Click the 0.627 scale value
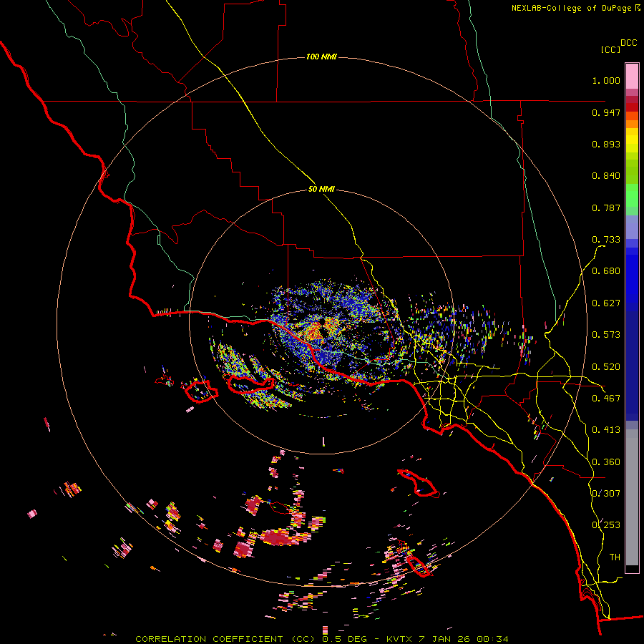This screenshot has width=644, height=644. [x=606, y=303]
